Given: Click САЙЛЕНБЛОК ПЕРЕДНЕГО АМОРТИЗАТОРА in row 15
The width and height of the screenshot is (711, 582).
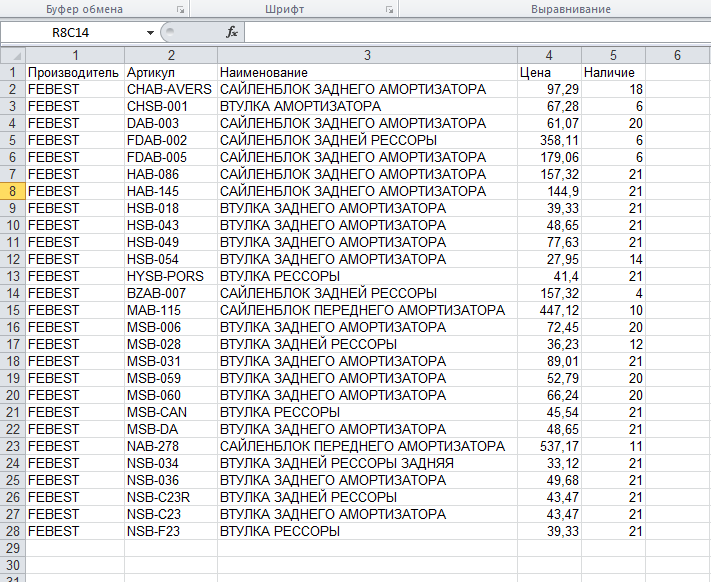Looking at the screenshot, I should click(x=367, y=310).
